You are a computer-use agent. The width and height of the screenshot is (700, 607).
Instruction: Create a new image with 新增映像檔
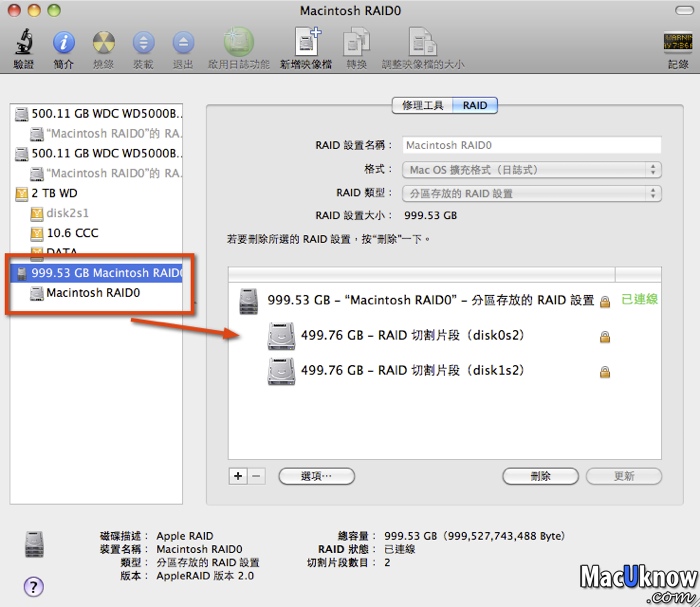(306, 43)
